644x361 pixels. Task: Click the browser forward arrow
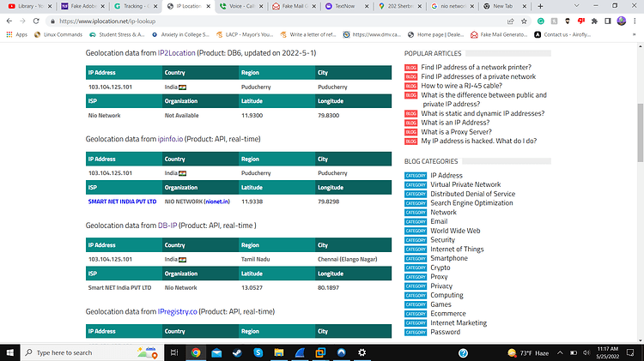22,21
